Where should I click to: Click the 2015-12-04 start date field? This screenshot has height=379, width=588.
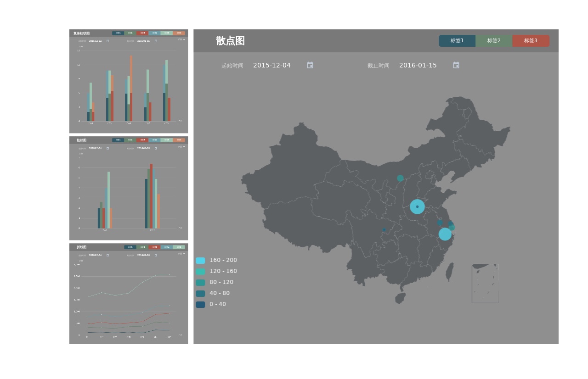272,65
